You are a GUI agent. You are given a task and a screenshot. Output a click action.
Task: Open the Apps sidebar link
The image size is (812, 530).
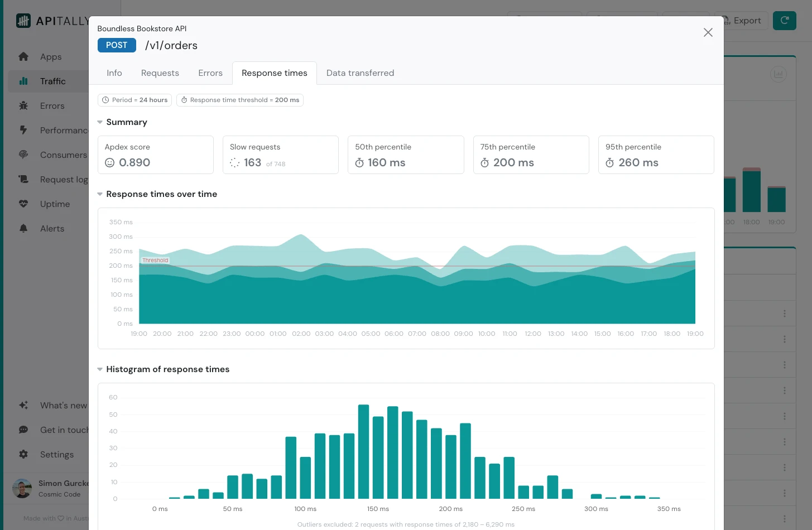tap(51, 57)
